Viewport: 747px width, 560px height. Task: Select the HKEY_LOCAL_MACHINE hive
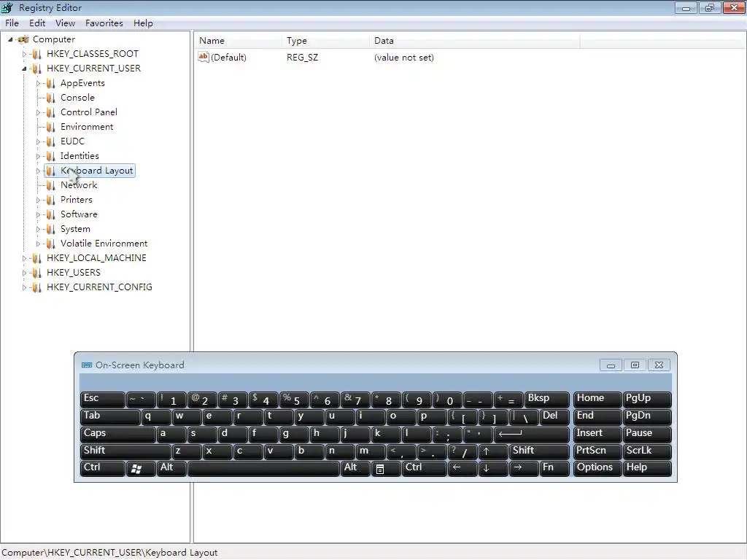tap(96, 257)
